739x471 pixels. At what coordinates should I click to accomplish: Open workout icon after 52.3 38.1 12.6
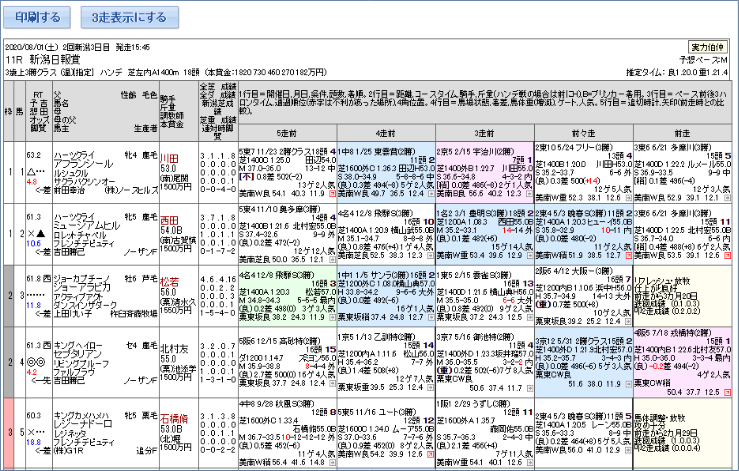coord(628,198)
